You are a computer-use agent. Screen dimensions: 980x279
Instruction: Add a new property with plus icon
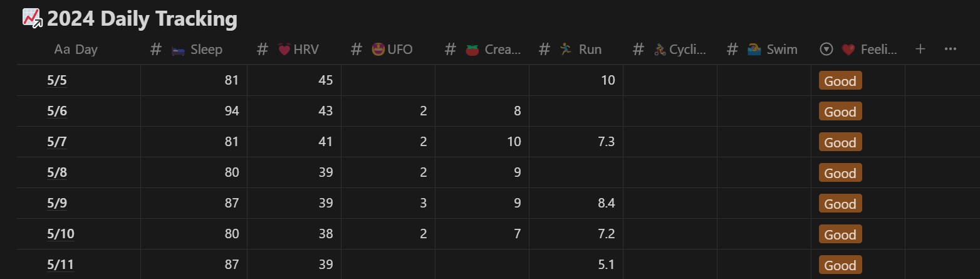(920, 49)
